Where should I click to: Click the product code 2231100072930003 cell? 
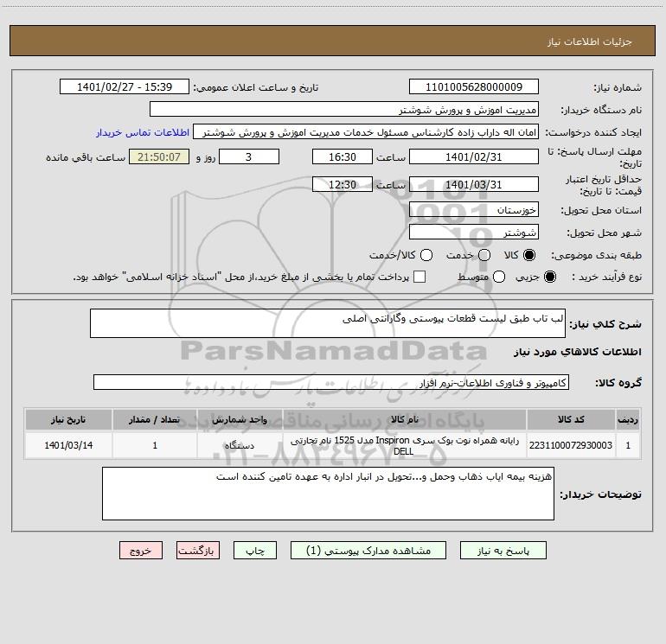(x=571, y=445)
